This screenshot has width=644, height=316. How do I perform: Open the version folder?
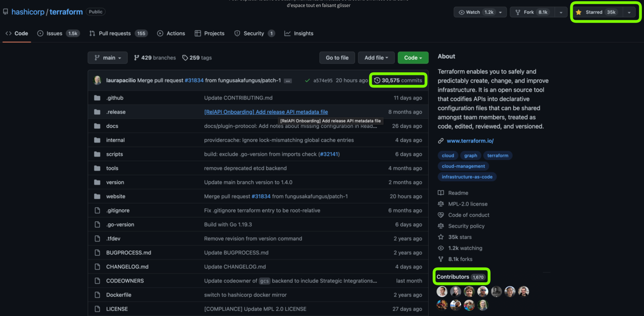(x=115, y=182)
